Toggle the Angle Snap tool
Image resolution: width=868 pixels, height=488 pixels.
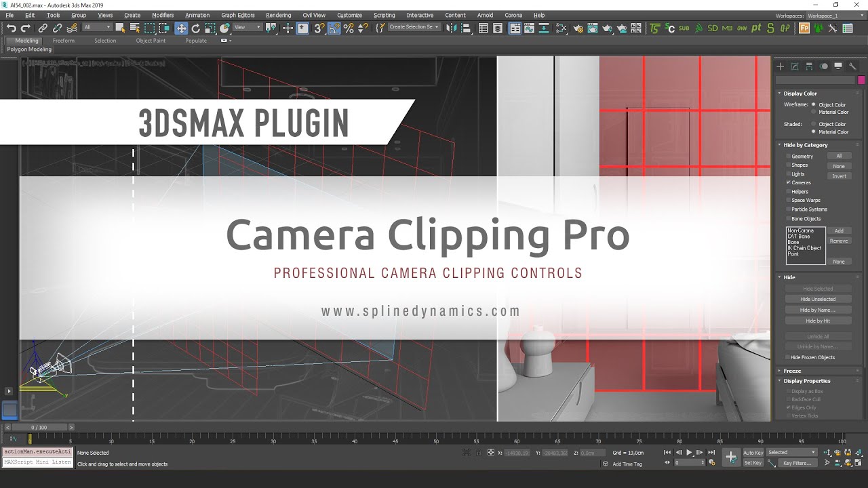click(x=334, y=28)
